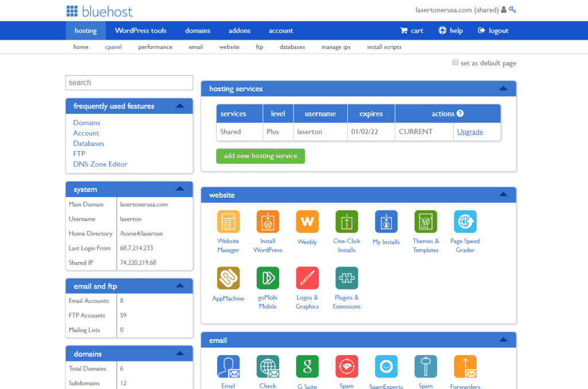Collapse the website panel
This screenshot has height=389, width=588.
pyautogui.click(x=503, y=195)
